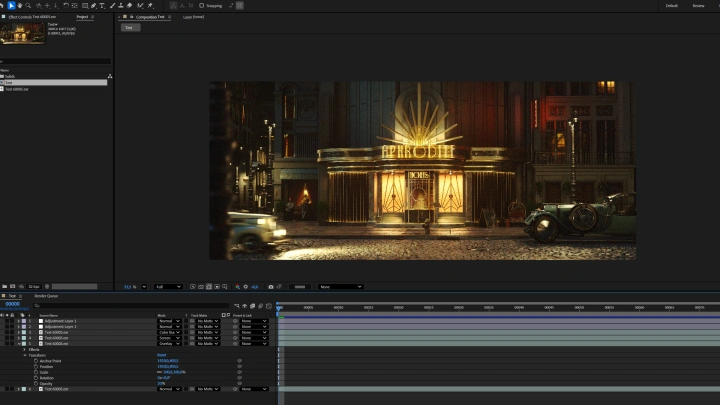Open the Color Burn blending mode dropdown
720x405 pixels.
(169, 332)
